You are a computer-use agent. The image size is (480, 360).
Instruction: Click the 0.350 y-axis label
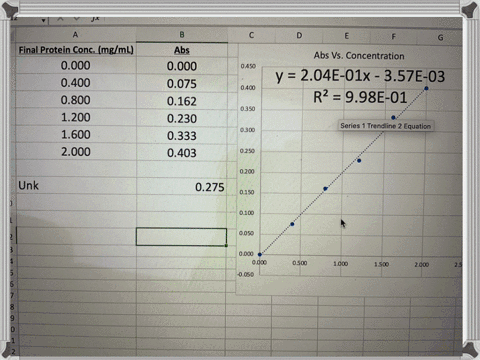(248, 109)
